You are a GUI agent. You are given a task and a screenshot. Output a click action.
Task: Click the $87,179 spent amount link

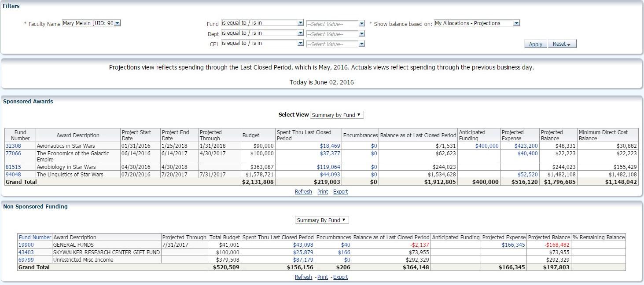303,260
